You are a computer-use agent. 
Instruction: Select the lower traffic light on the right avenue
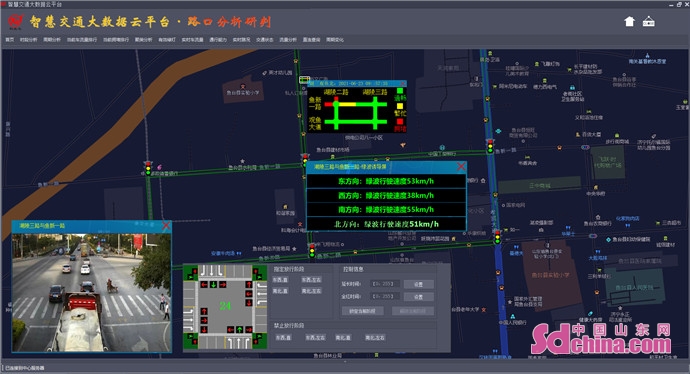point(498,237)
